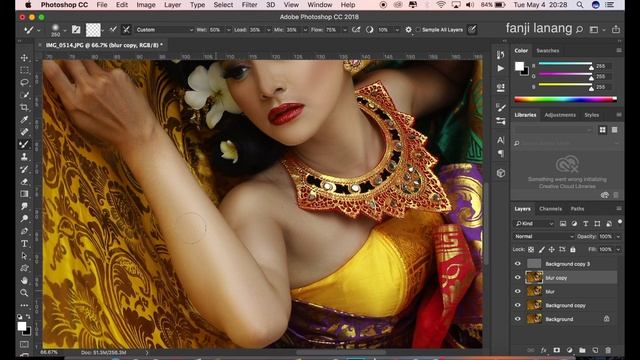The image size is (640, 360).
Task: Open the Flow percentage dropdown
Action: click(x=345, y=30)
